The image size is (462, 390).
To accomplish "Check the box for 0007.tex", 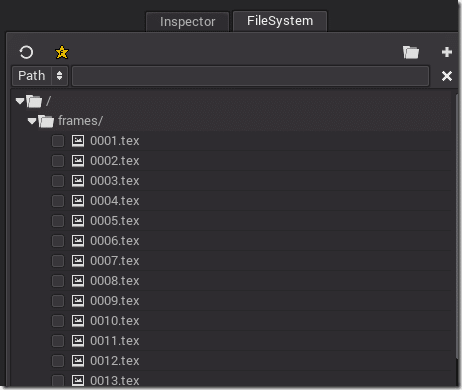I will click(x=58, y=261).
